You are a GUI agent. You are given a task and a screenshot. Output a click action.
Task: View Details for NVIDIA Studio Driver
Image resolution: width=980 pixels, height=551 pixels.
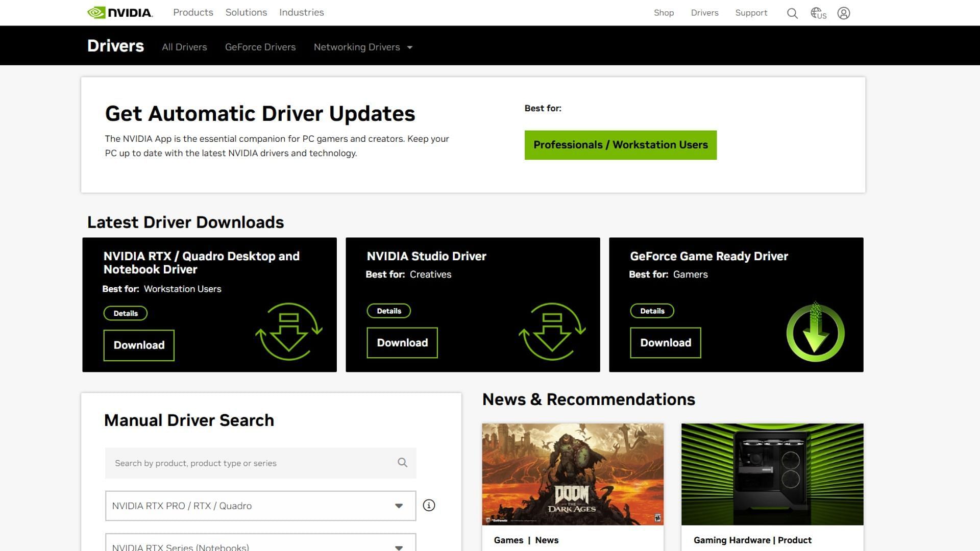pos(389,311)
